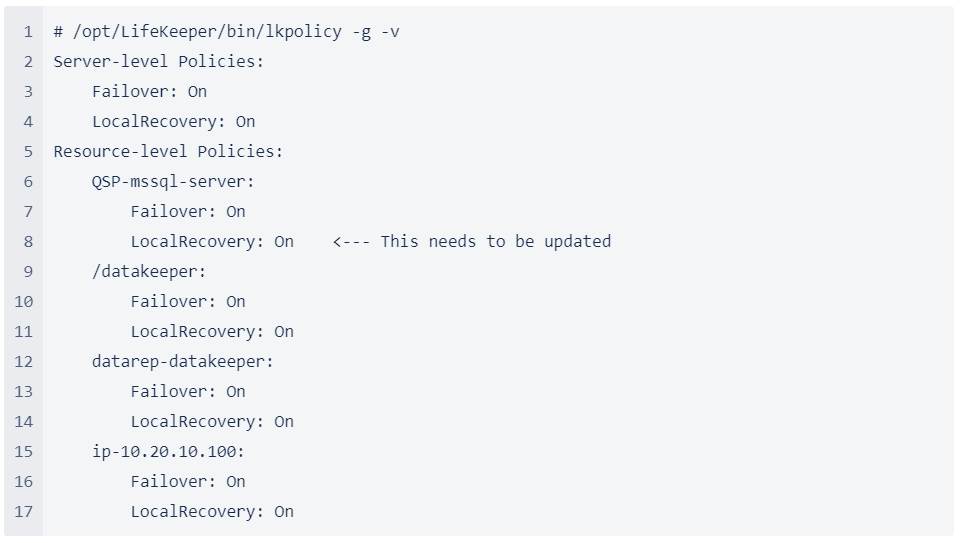Click "LocalRecovery: On" under ip-10.20.10.100
The image size is (961, 543).
pyautogui.click(x=212, y=511)
